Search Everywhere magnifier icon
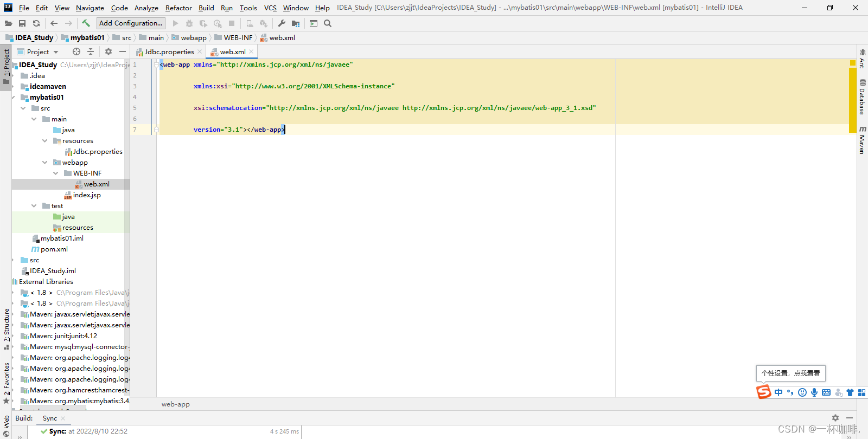Viewport: 868px width, 439px height. 328,23
